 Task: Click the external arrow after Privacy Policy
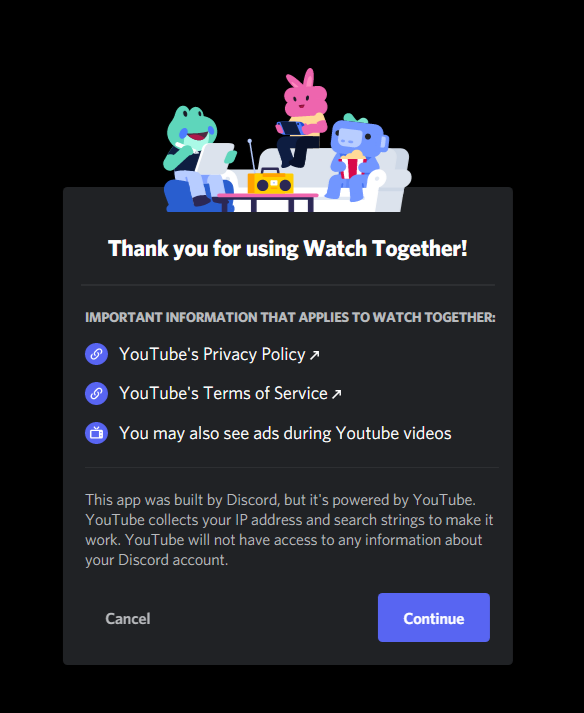coord(315,355)
